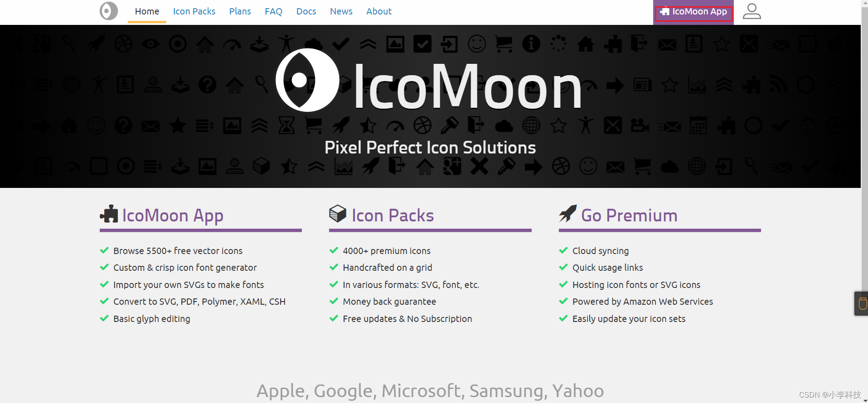Click the page vertical scrollbar
The height and width of the screenshot is (403, 868).
(864, 136)
